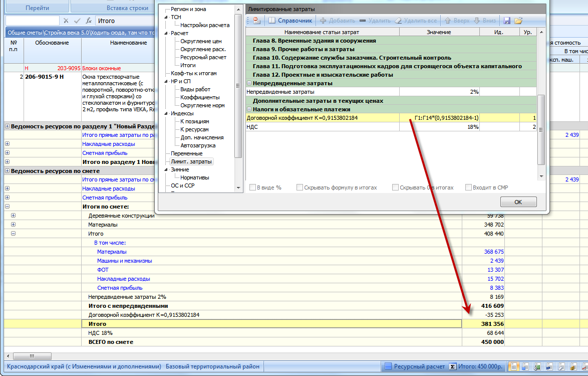Click the save icon in Лимитированные затраты toolbar
The image size is (588, 376).
(x=507, y=21)
